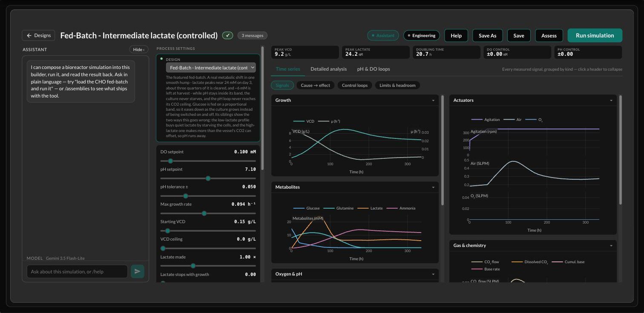Click the send message arrow icon
Image resolution: width=644 pixels, height=313 pixels.
pyautogui.click(x=138, y=271)
